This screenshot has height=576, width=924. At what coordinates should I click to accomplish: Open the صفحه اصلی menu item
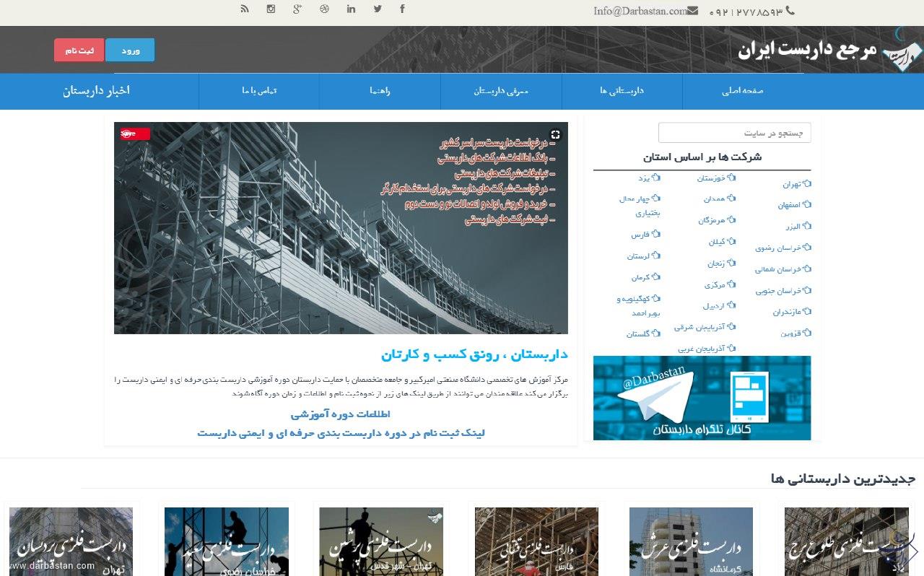pyautogui.click(x=743, y=91)
